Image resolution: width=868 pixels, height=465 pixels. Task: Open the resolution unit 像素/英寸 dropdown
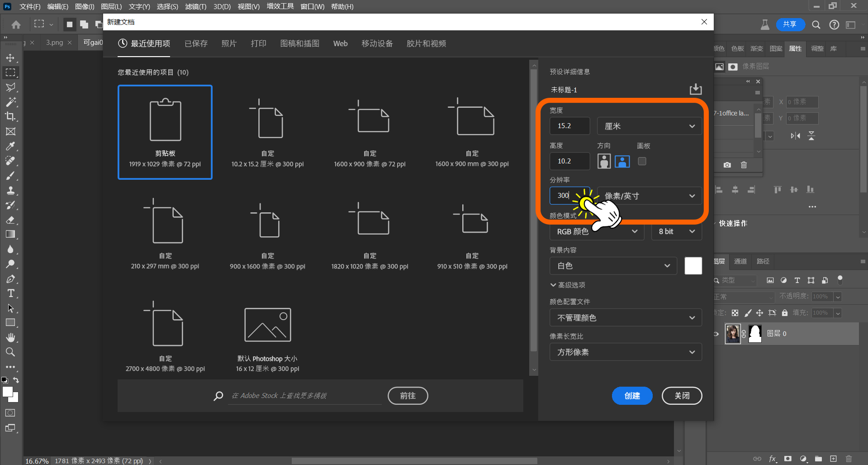click(x=650, y=196)
